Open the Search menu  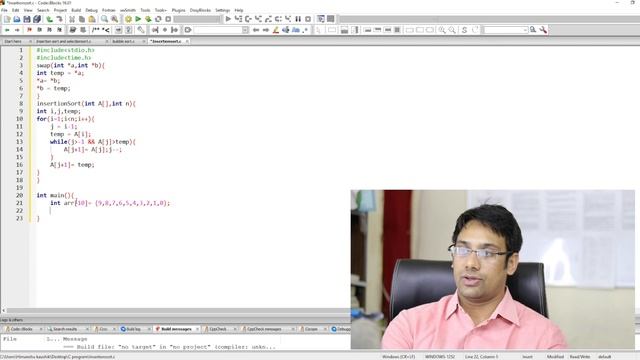[x=43, y=10]
